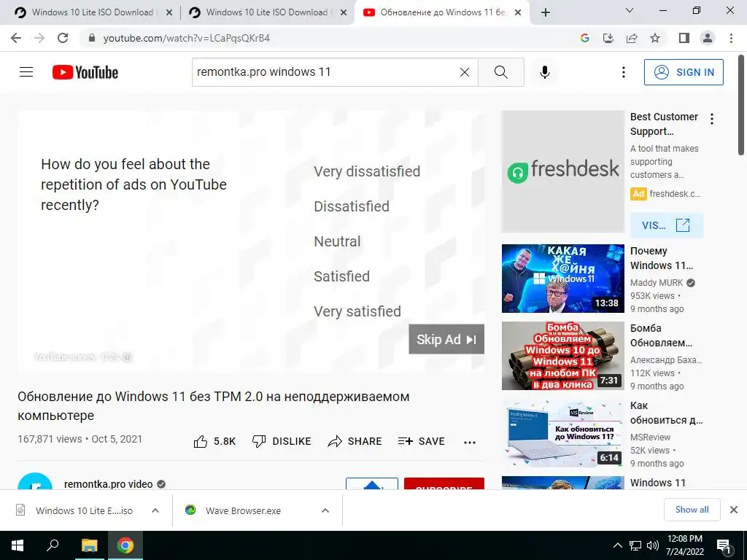
Task: Click MSReview channel name
Action: coord(650,437)
